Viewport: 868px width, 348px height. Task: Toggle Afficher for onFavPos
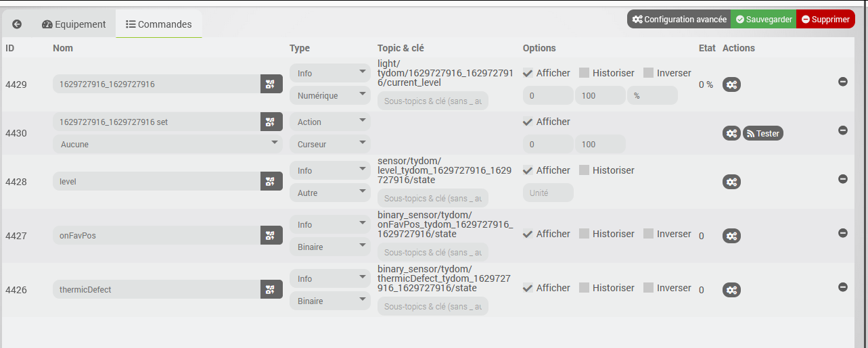[528, 234]
